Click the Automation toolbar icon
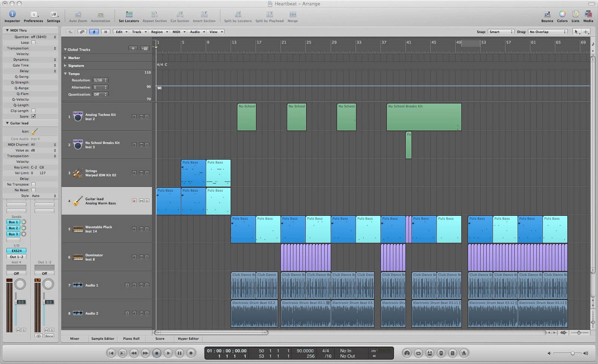 pos(100,15)
